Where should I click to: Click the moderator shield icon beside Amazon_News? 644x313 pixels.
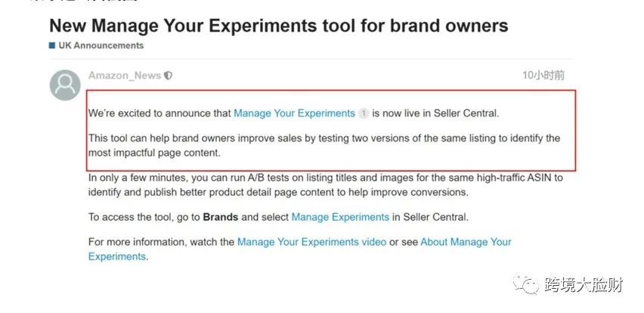tap(168, 76)
